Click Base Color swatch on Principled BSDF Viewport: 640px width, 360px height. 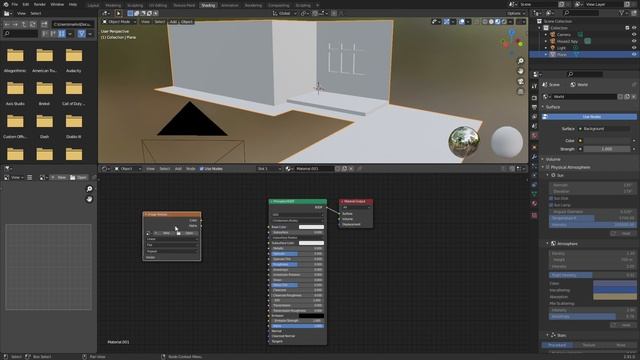click(x=311, y=227)
